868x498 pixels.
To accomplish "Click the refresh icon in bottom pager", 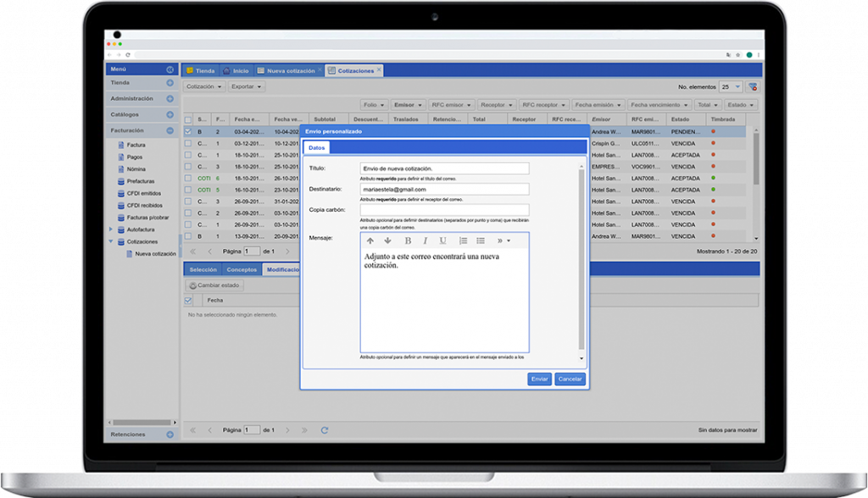I will tap(324, 430).
